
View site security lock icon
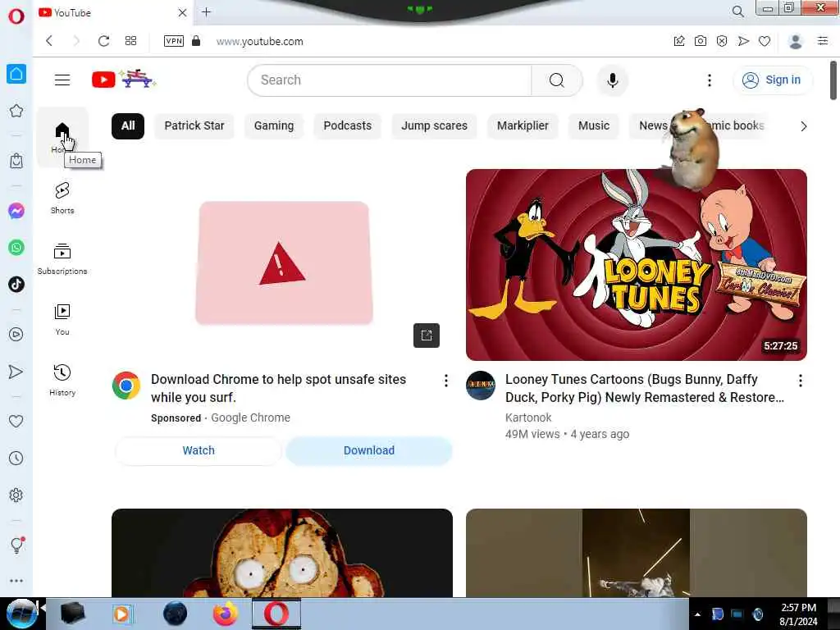pos(196,41)
